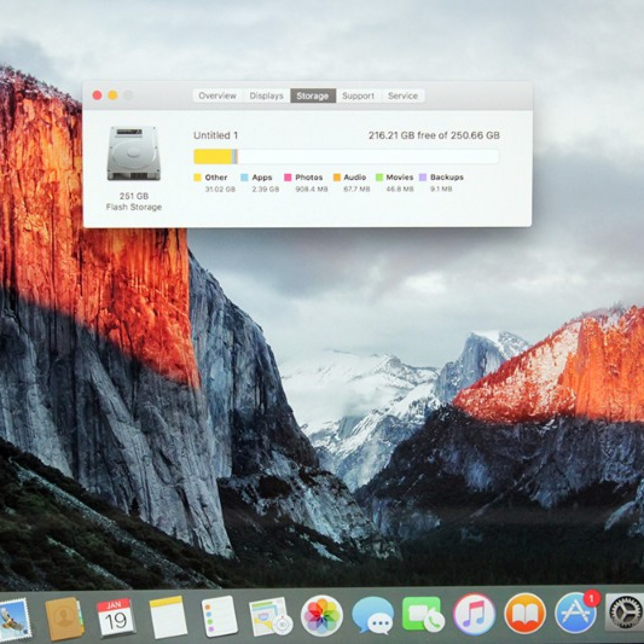The height and width of the screenshot is (644, 644).
Task: Click the free space portion of storage bar
Action: click(368, 157)
